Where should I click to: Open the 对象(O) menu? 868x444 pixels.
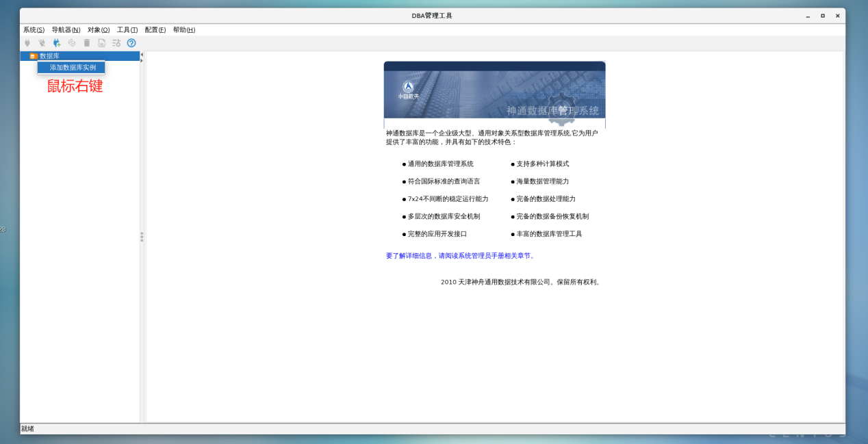click(x=99, y=30)
